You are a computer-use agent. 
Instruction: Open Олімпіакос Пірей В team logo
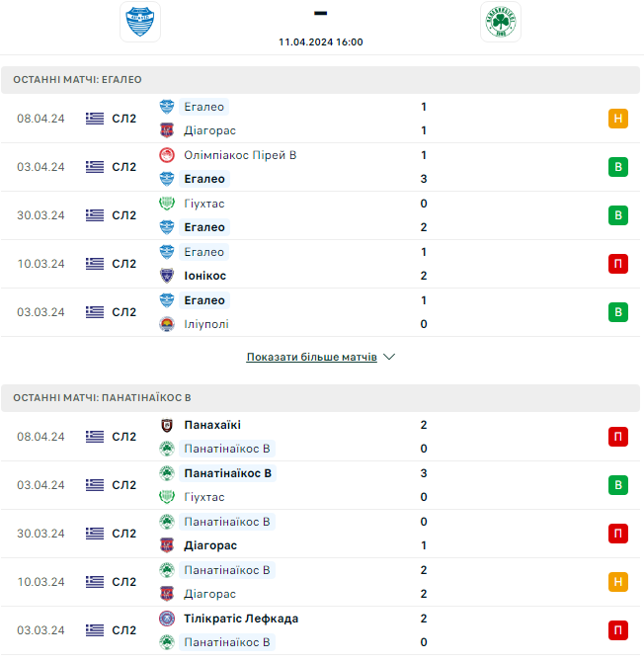point(167,155)
